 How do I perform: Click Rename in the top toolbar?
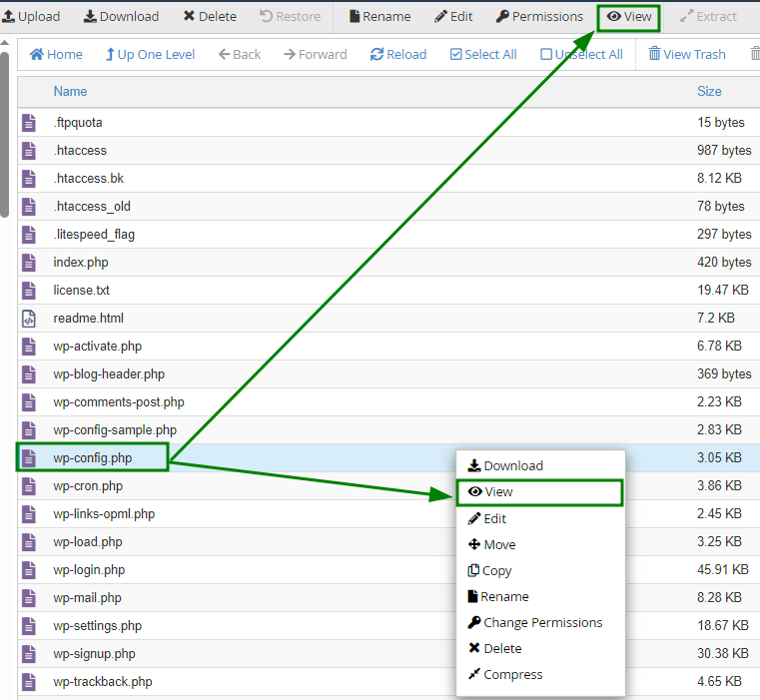coord(380,16)
